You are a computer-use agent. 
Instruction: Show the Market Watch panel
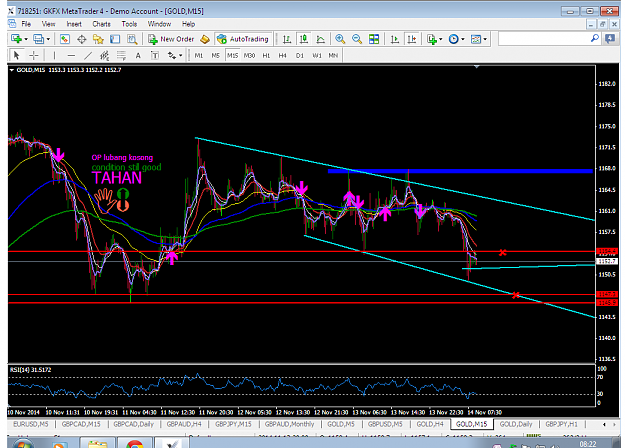point(65,39)
